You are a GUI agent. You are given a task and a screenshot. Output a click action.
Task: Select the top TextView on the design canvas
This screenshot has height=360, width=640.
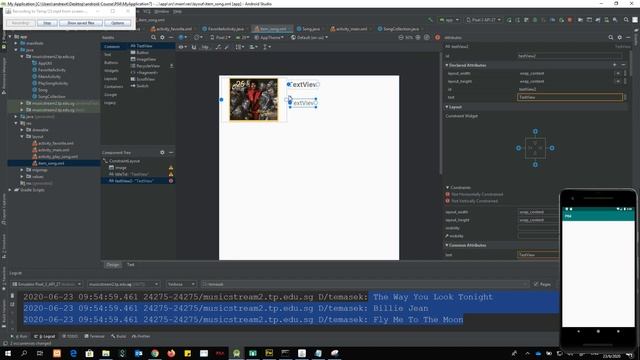304,84
